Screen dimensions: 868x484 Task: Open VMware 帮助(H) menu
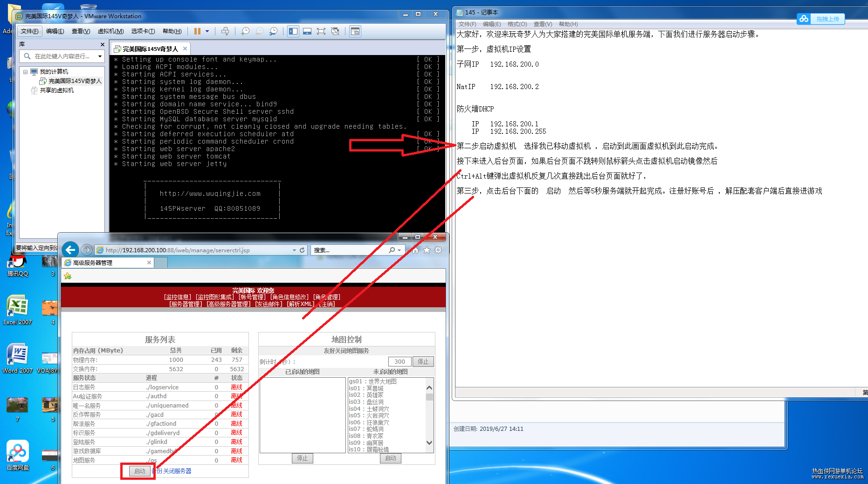(172, 31)
